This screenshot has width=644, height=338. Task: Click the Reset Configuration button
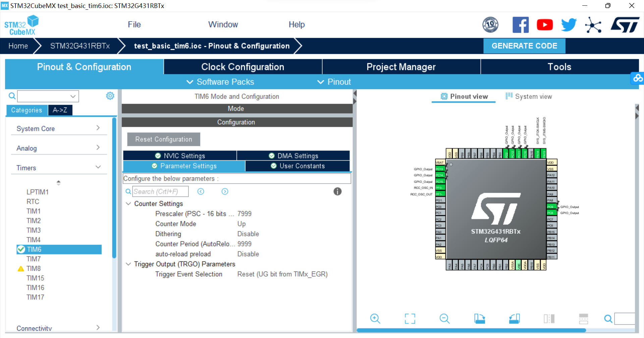click(x=164, y=139)
